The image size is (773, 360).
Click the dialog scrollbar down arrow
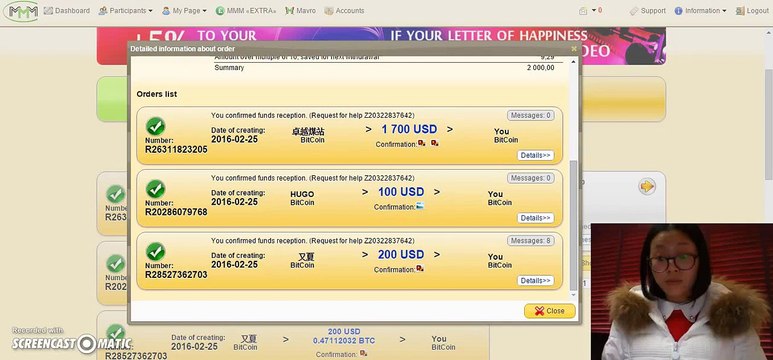(x=573, y=295)
